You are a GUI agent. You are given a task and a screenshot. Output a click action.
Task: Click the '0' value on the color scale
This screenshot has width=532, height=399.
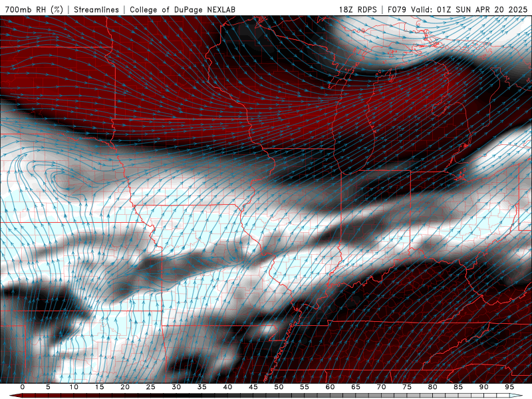point(23,387)
